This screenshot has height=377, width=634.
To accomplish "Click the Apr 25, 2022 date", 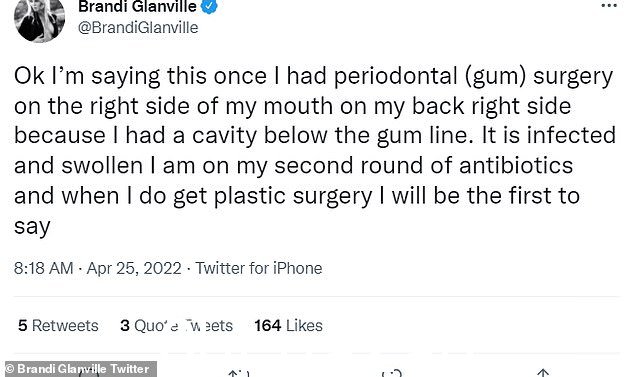I will coord(134,268).
